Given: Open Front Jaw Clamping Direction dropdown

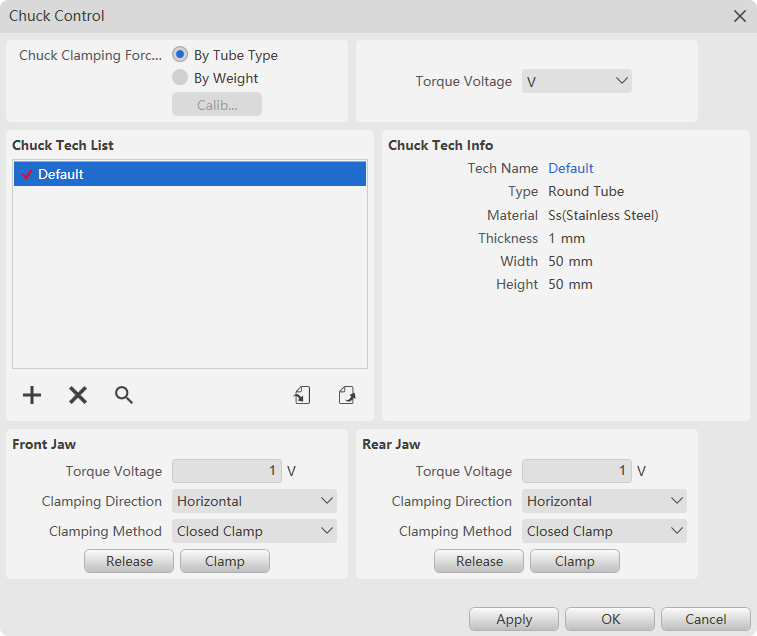Looking at the screenshot, I should point(254,501).
